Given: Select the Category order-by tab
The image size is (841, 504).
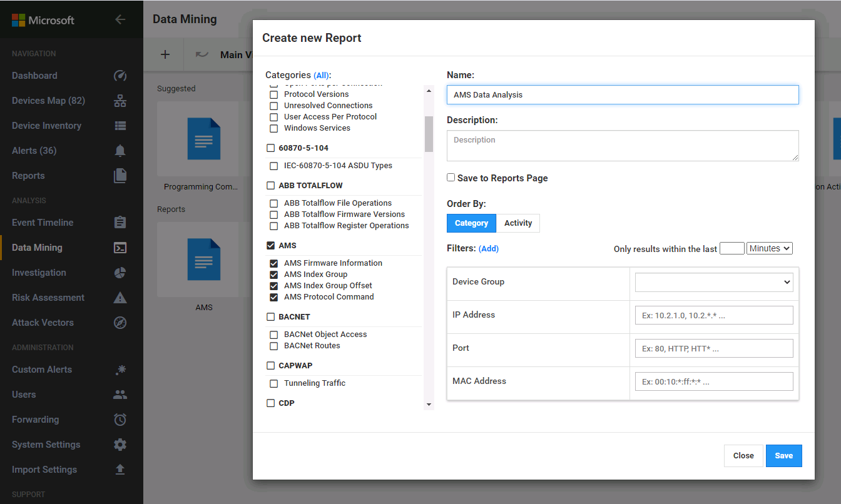Looking at the screenshot, I should [x=471, y=223].
